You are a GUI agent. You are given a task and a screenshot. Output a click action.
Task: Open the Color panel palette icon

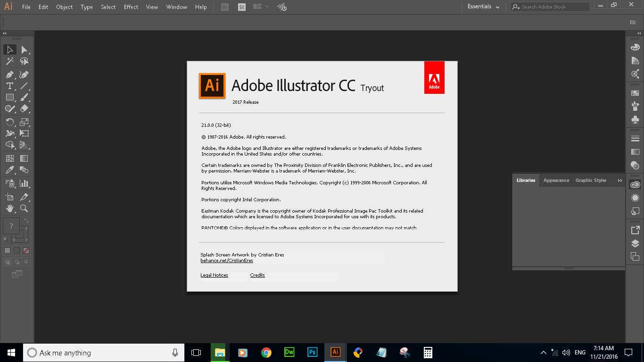pos(635,47)
